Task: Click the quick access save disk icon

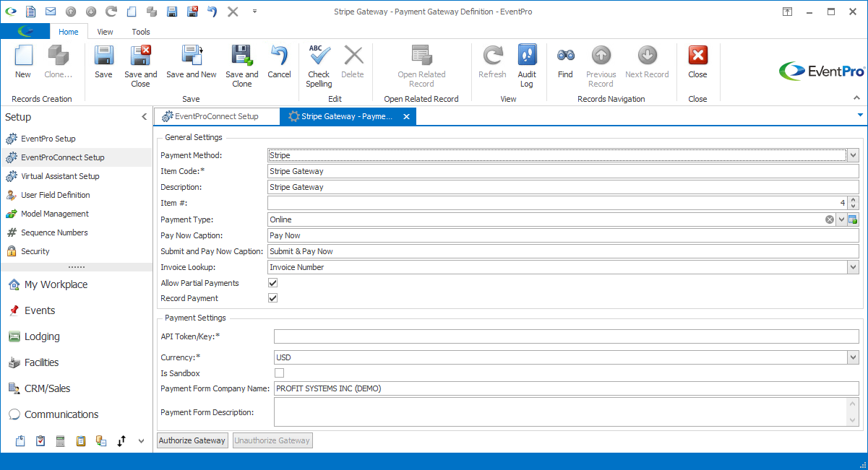Action: (x=171, y=12)
